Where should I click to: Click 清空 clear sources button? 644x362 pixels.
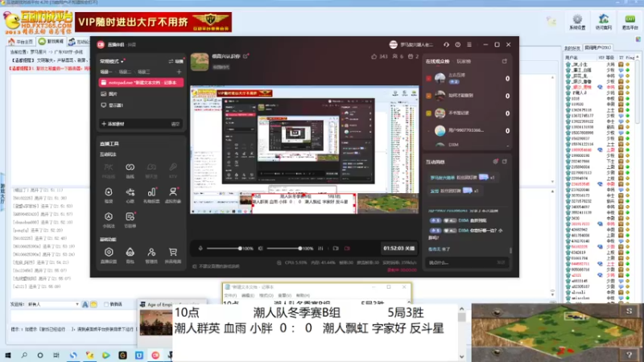[175, 124]
